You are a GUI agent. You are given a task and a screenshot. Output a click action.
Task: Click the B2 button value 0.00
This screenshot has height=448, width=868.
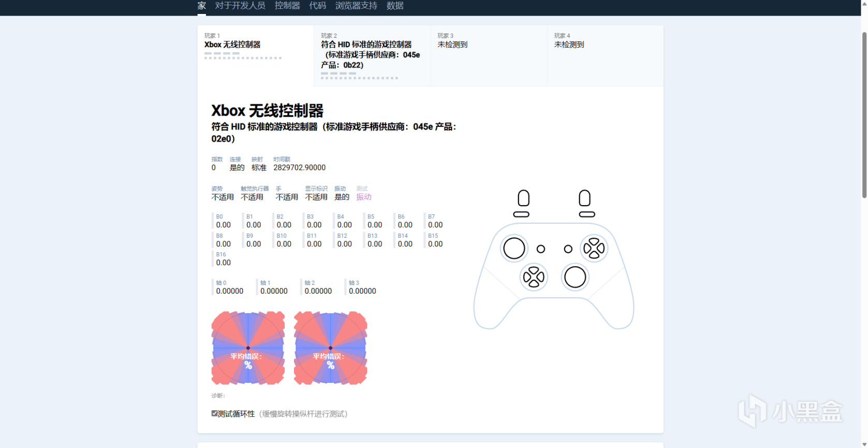click(284, 225)
